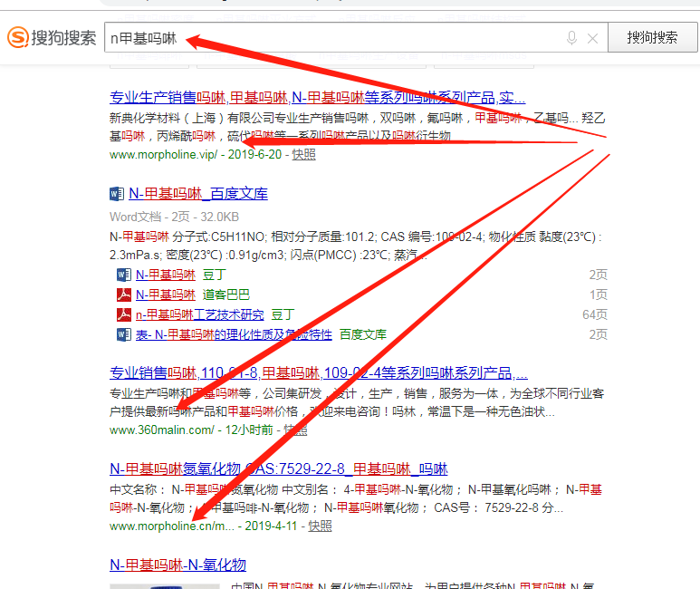Click the 搜狗搜索 search button

(x=652, y=37)
